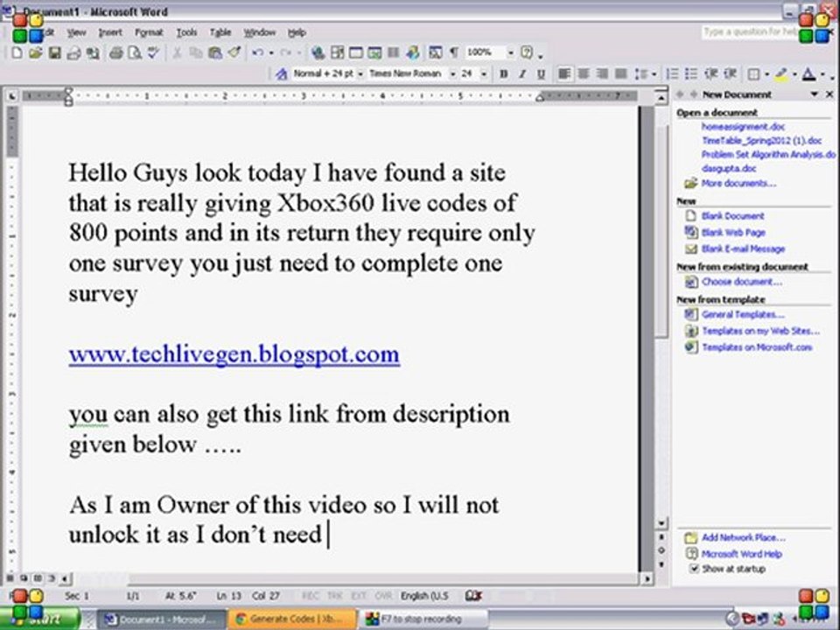
Task: Click the Print toolbar icon
Action: pyautogui.click(x=115, y=52)
